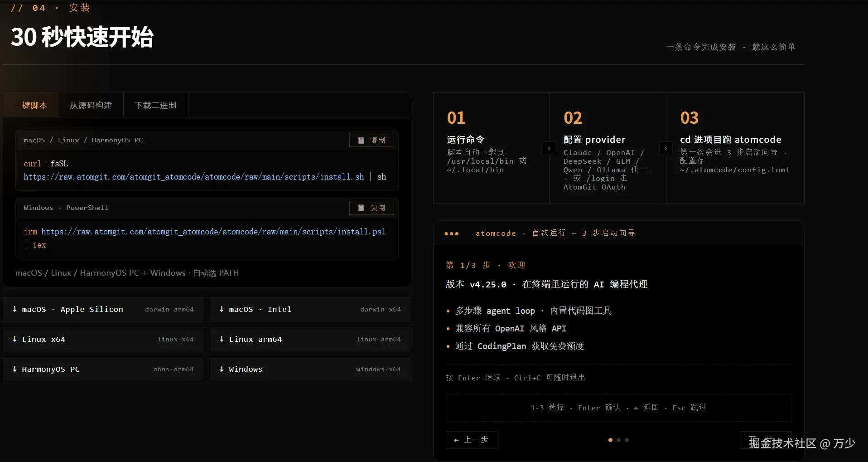Viewport: 868px width, 462px height.
Task: Select the second wizard pagination dot
Action: click(x=618, y=440)
